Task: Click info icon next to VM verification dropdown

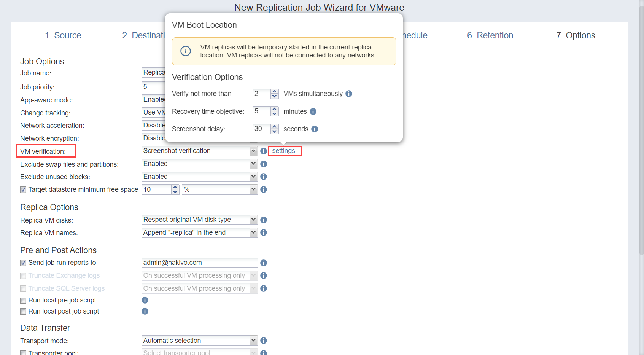Action: pyautogui.click(x=263, y=151)
